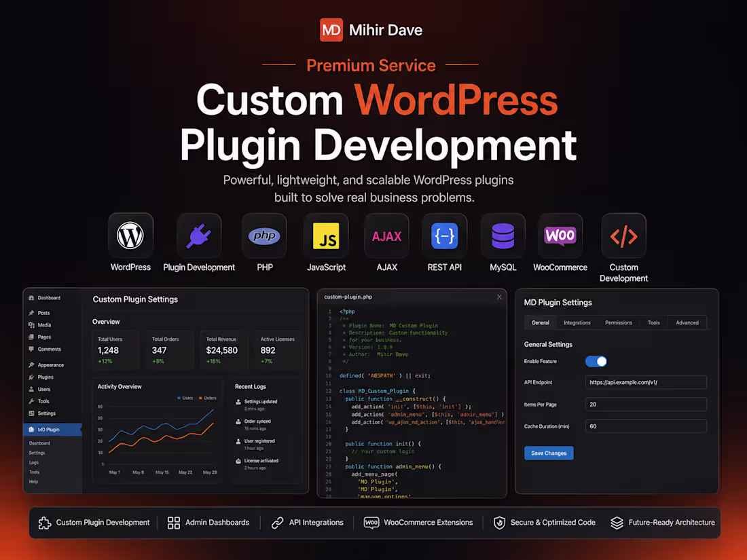Screen dimensions: 747x560
Task: Click the Media sidebar icon
Action: (x=31, y=325)
